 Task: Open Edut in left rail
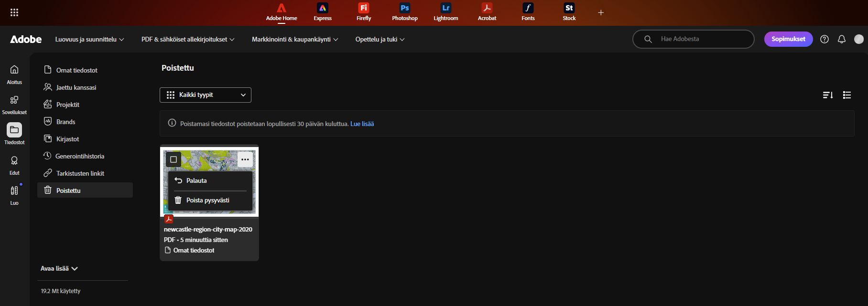pos(14,165)
